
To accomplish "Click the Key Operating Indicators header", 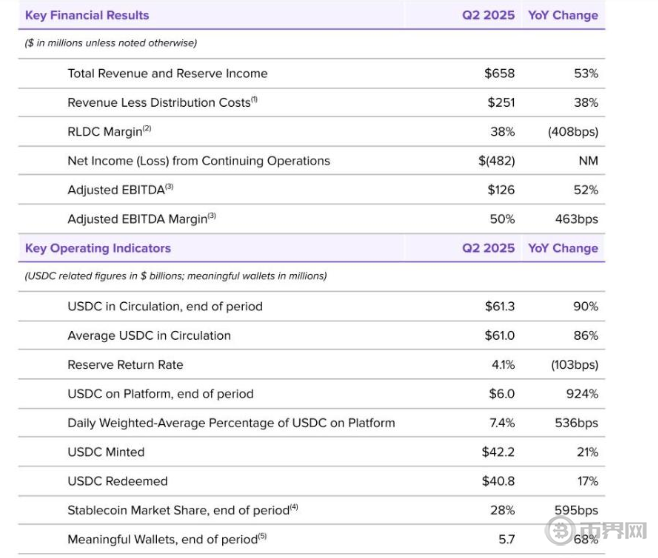I will [x=98, y=248].
